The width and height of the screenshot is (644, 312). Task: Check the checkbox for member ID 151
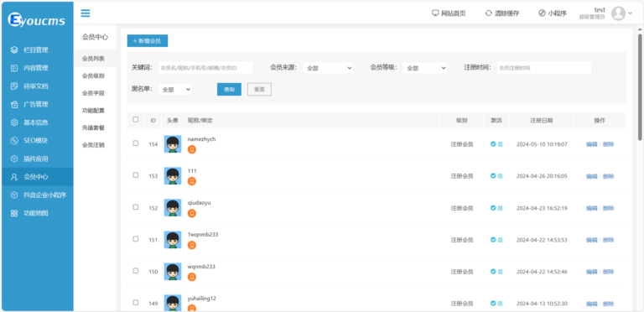(136, 239)
